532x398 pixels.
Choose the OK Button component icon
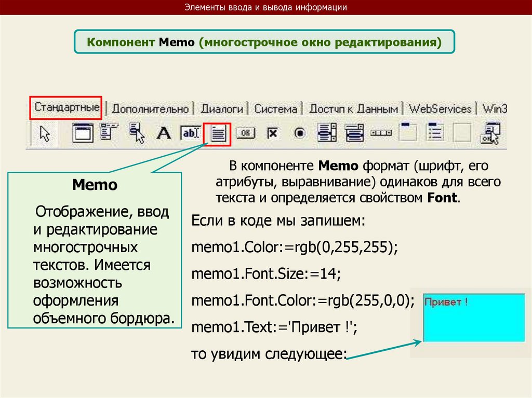pyautogui.click(x=246, y=133)
